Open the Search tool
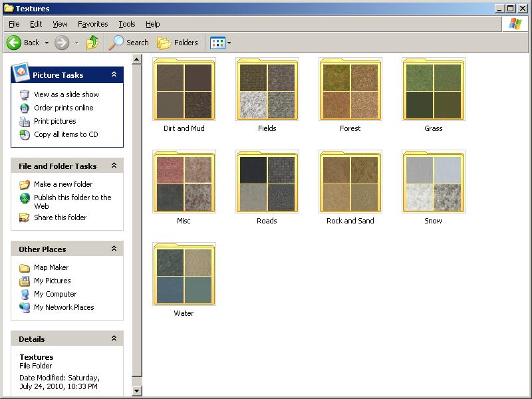Screen dimensions: 532x399 129,43
